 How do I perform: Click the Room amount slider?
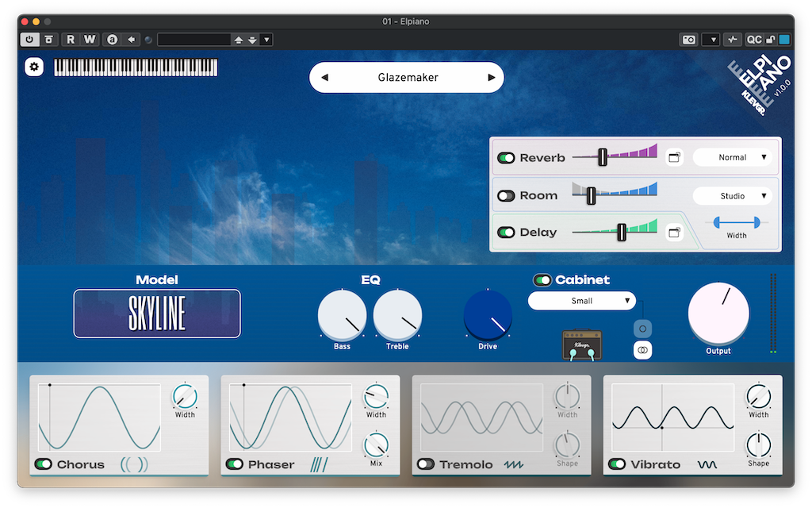[615, 193]
